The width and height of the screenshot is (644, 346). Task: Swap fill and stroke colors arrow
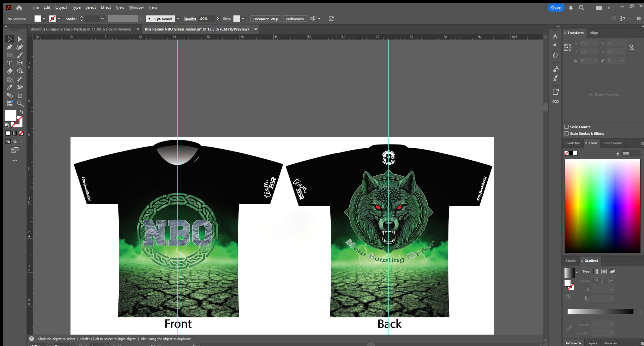coord(21,112)
